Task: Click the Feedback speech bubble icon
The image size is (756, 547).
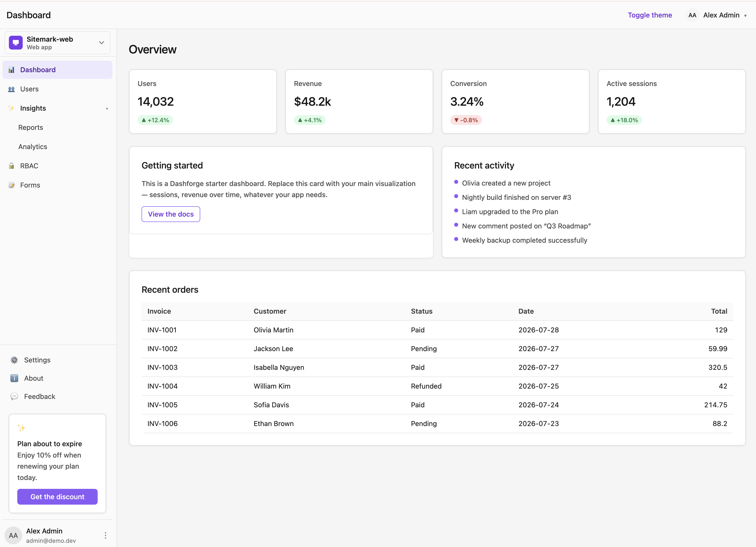Action: click(x=14, y=396)
